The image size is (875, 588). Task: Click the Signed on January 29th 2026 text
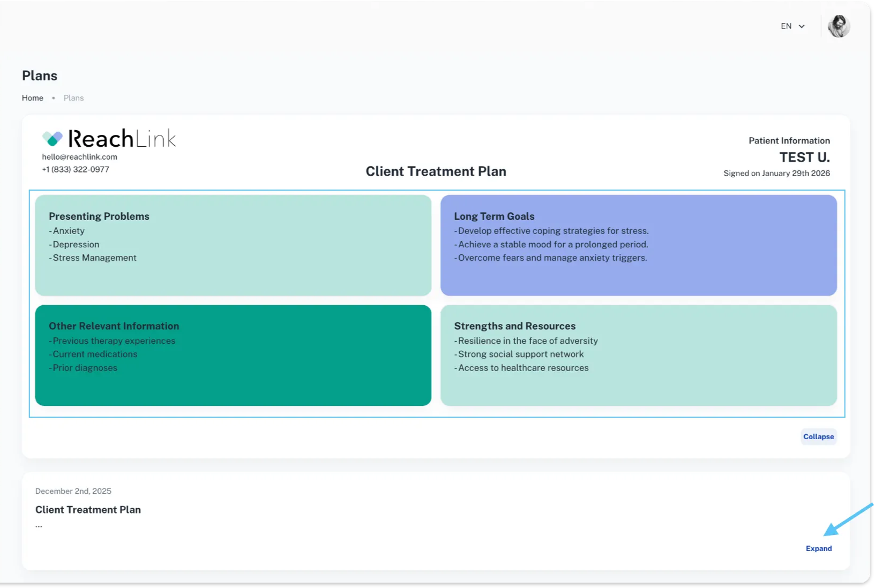pyautogui.click(x=776, y=174)
